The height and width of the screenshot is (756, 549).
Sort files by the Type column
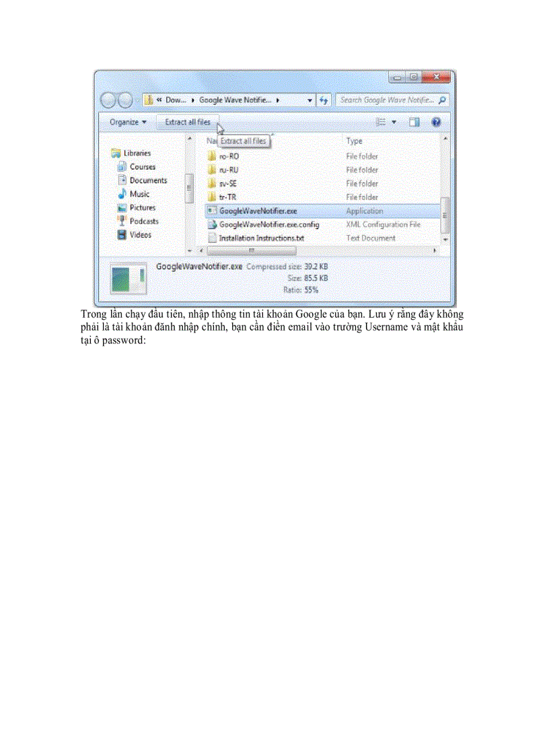click(x=353, y=141)
